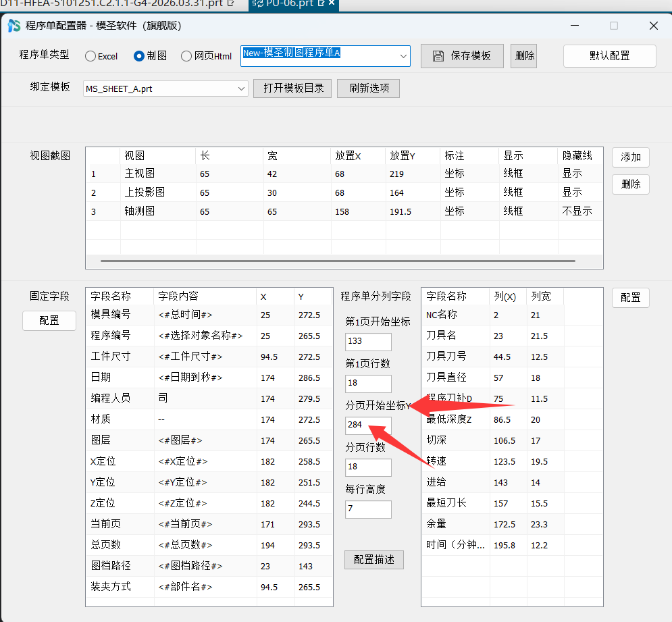Expand the MS_SHEET_A.prt bound template dropdown
Viewport: 672px width, 622px height.
point(241,88)
